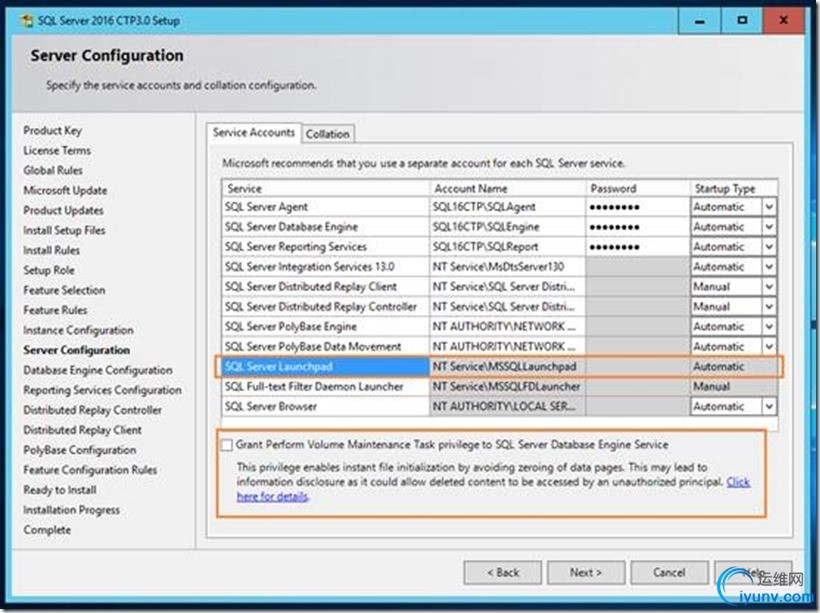Click account NT Service\MSSQLFDLauncher cell
The width and height of the screenshot is (820, 613).
coord(507,387)
